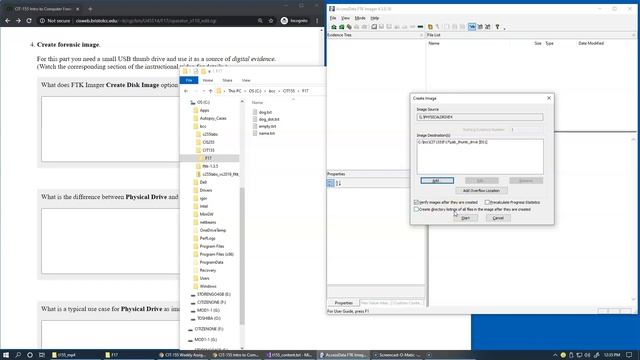Click the yellow Obtain Protected Files toolbar icon

(430, 27)
